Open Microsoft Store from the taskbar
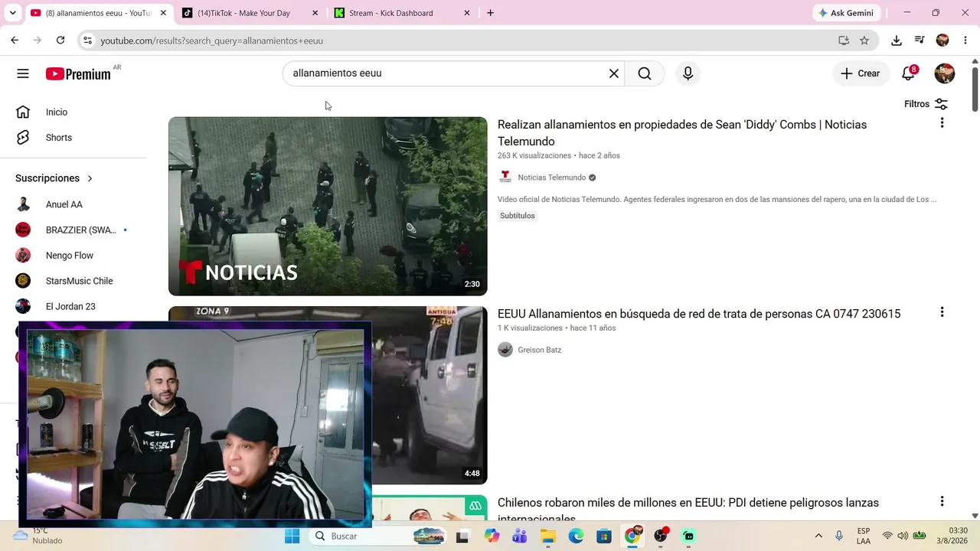 click(x=604, y=536)
